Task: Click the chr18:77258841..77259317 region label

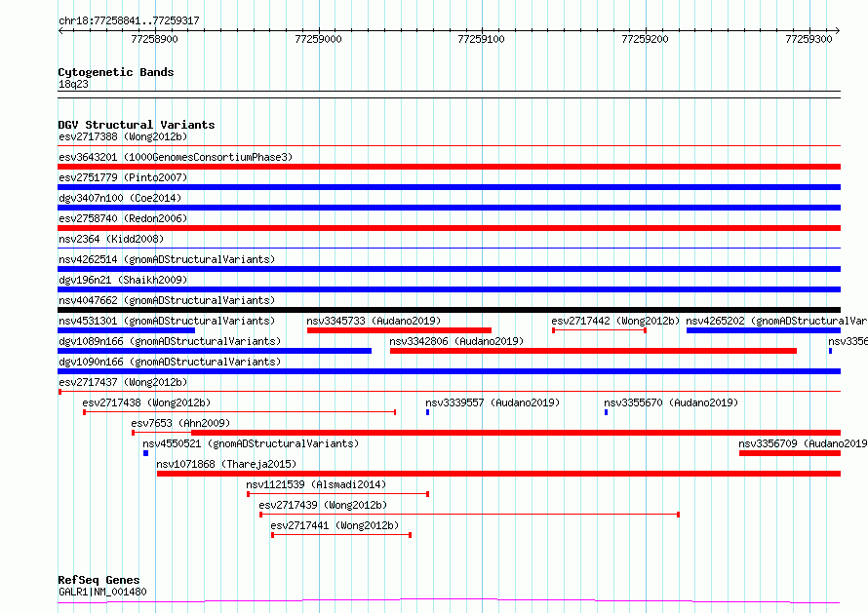Action: pos(129,21)
